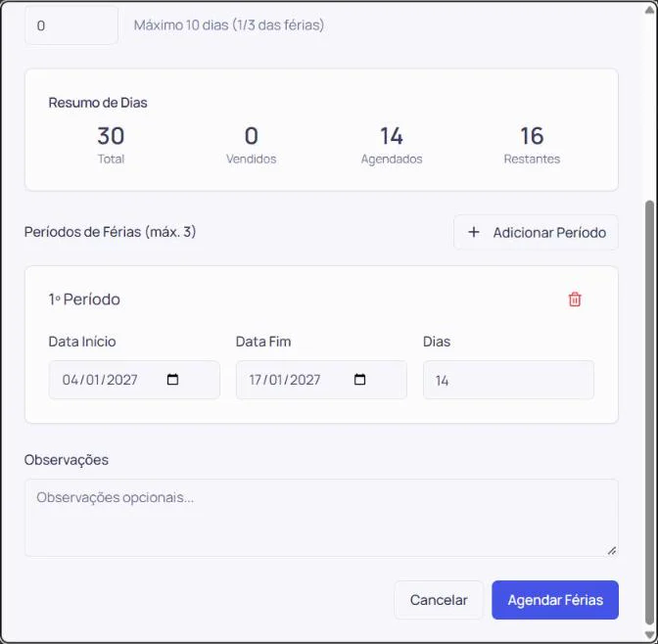Image resolution: width=658 pixels, height=644 pixels.
Task: Click the Cancelar button
Action: tap(439, 600)
